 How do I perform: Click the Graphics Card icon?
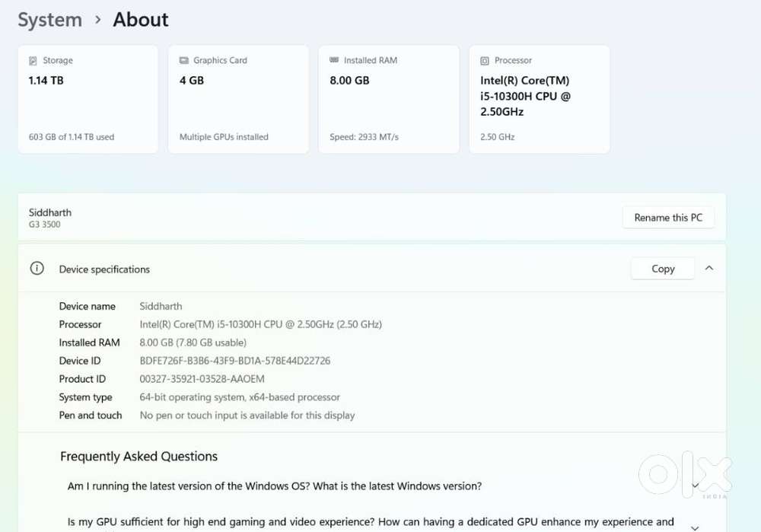coord(183,61)
